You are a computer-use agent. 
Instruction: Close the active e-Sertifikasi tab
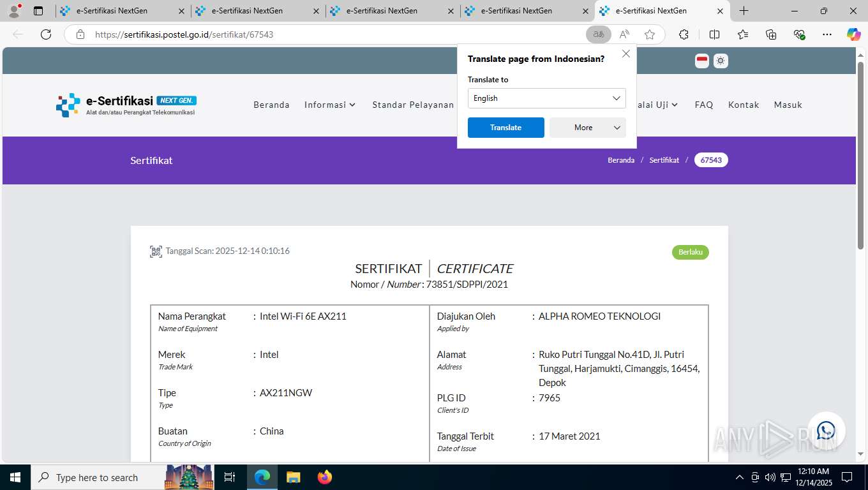(x=720, y=11)
